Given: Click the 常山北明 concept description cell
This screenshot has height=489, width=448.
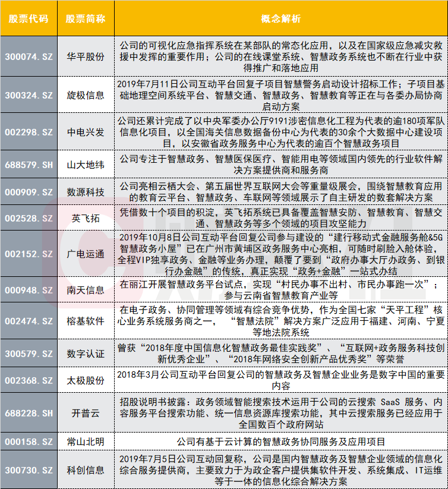Looking at the screenshot, I should [281, 441].
